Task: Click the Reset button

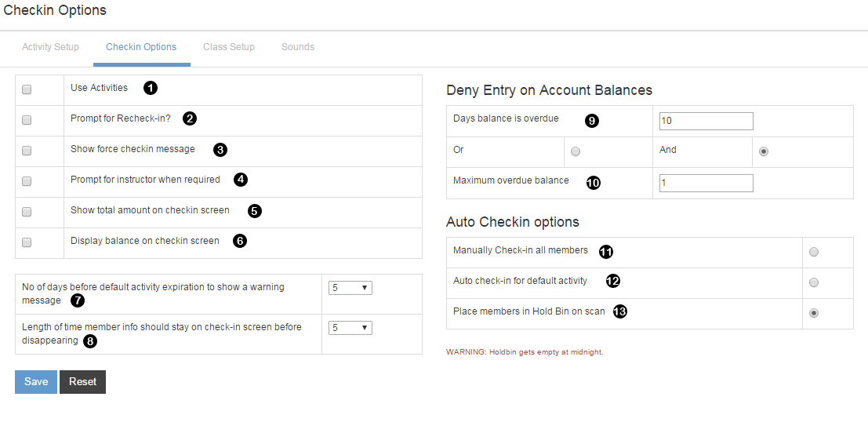Action: click(x=82, y=382)
